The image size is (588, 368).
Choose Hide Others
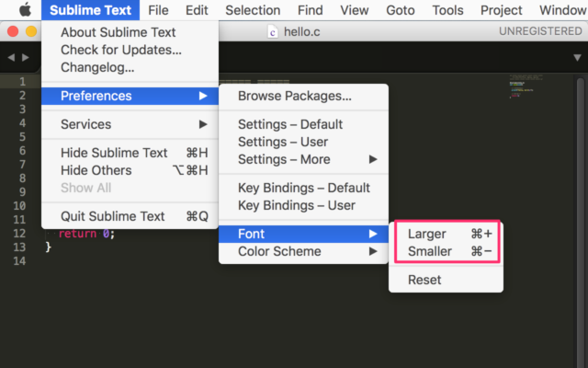[130, 170]
